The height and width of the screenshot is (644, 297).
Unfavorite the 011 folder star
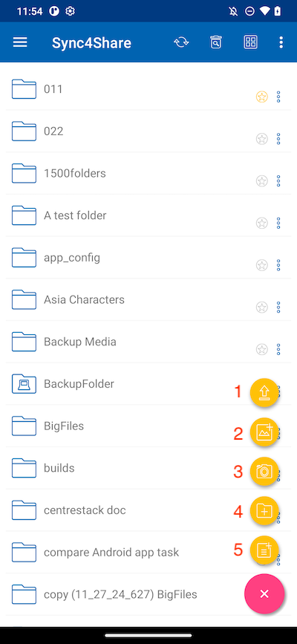click(261, 97)
